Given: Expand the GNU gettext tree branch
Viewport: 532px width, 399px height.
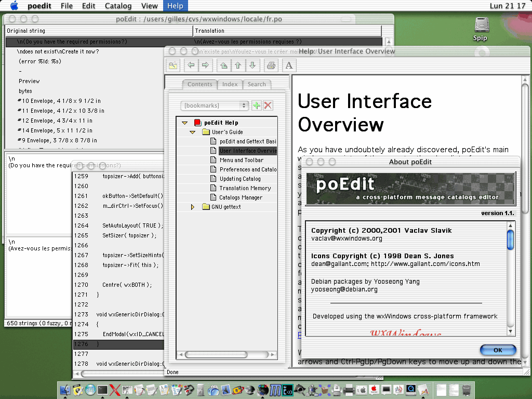Looking at the screenshot, I should tap(192, 206).
